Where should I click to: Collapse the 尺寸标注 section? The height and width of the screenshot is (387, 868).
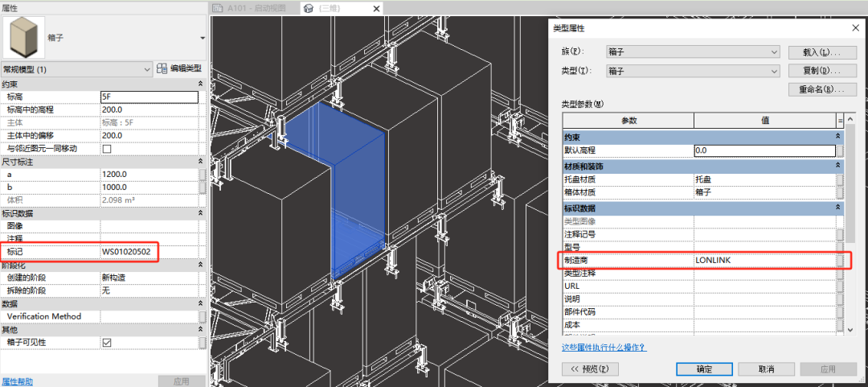pyautogui.click(x=201, y=162)
